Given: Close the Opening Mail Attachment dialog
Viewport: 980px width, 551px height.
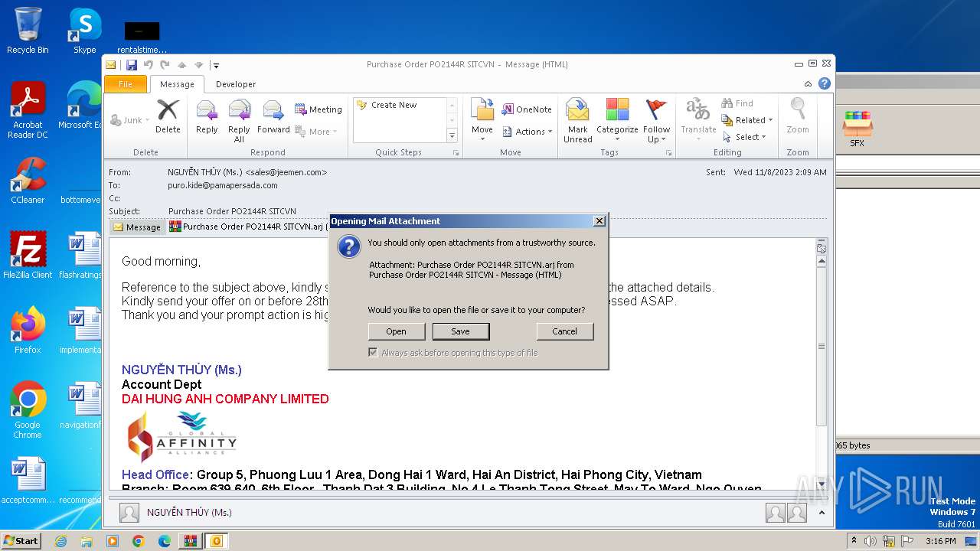Looking at the screenshot, I should tap(599, 221).
